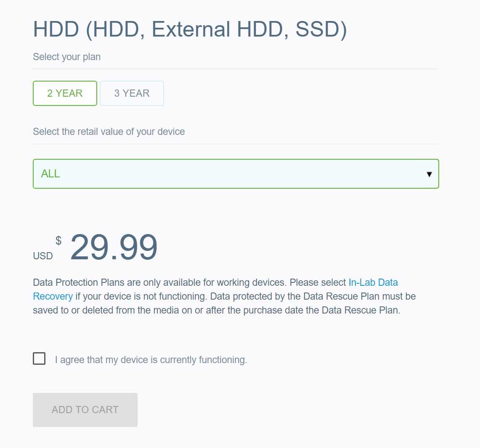Click the USD currency label
The width and height of the screenshot is (480, 448).
point(43,256)
